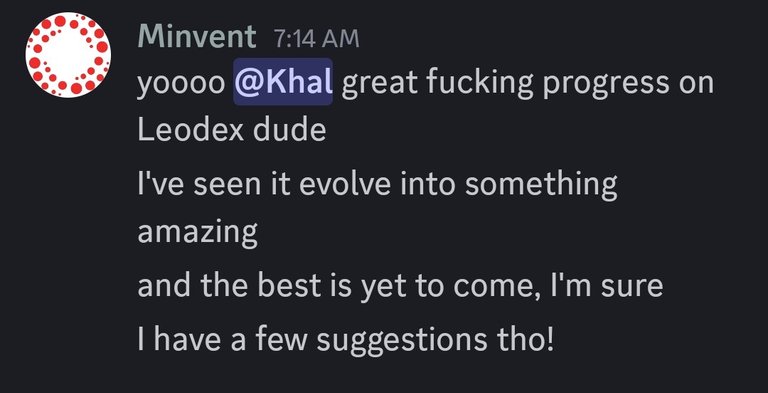Click the word something
Viewport: 768px width, 393px height.
pos(541,186)
